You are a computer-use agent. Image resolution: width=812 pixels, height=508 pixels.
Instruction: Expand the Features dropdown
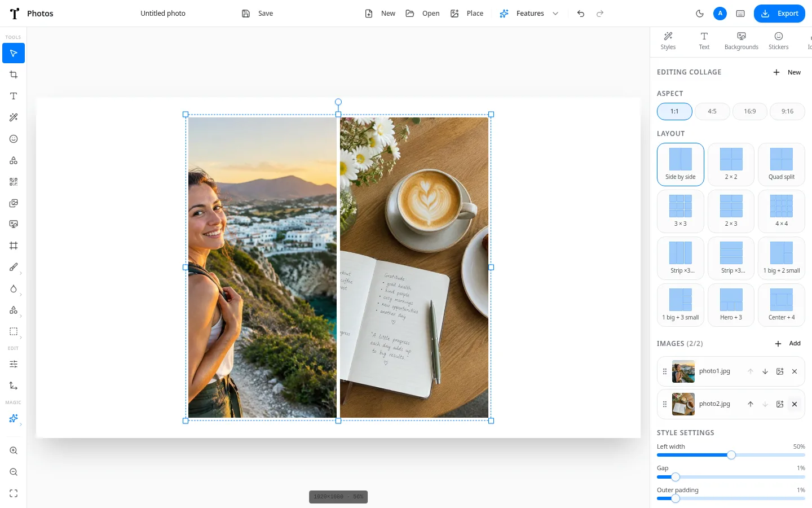click(529, 14)
